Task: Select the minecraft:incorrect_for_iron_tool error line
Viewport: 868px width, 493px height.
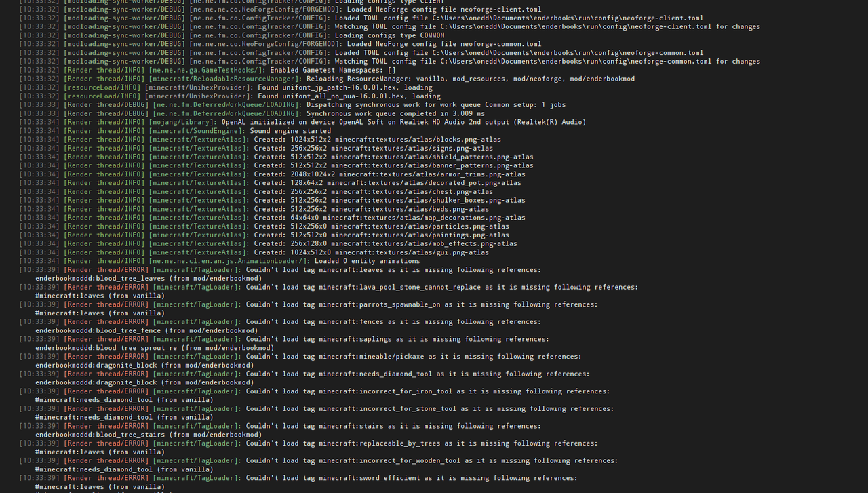Action: 315,391
